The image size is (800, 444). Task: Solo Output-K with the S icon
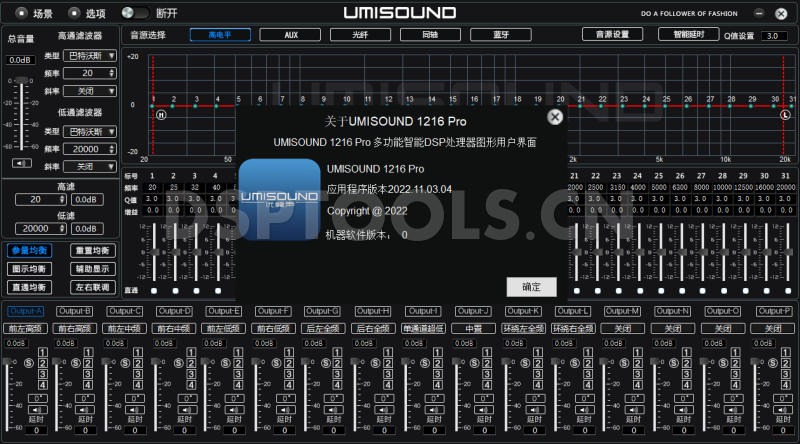pos(526,363)
